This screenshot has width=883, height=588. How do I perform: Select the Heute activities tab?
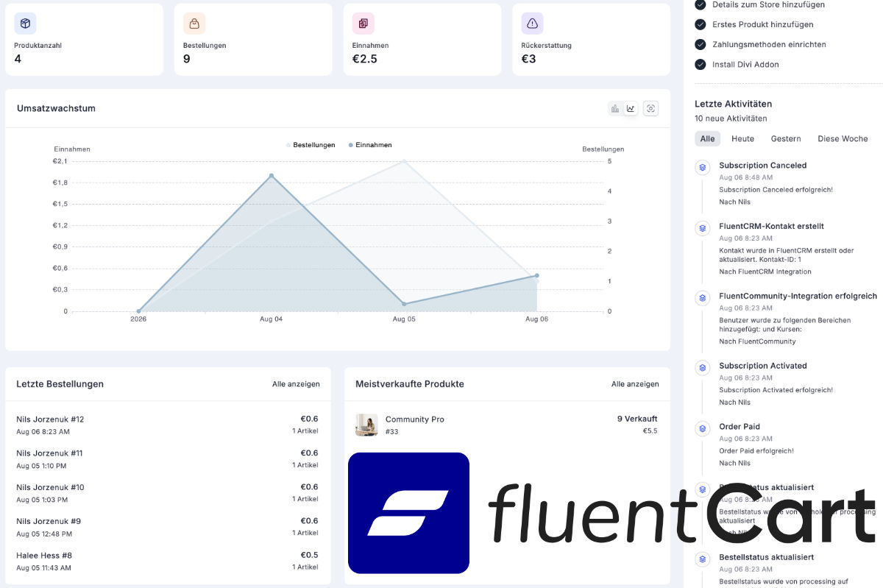[742, 138]
